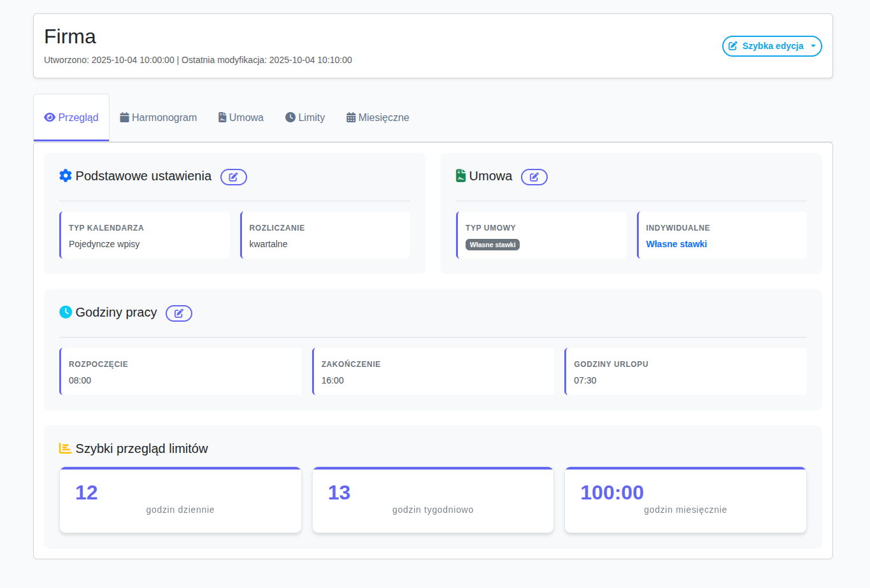This screenshot has height=588, width=870.
Task: Click the calendar icon on Harmonogram tab
Action: 125,117
